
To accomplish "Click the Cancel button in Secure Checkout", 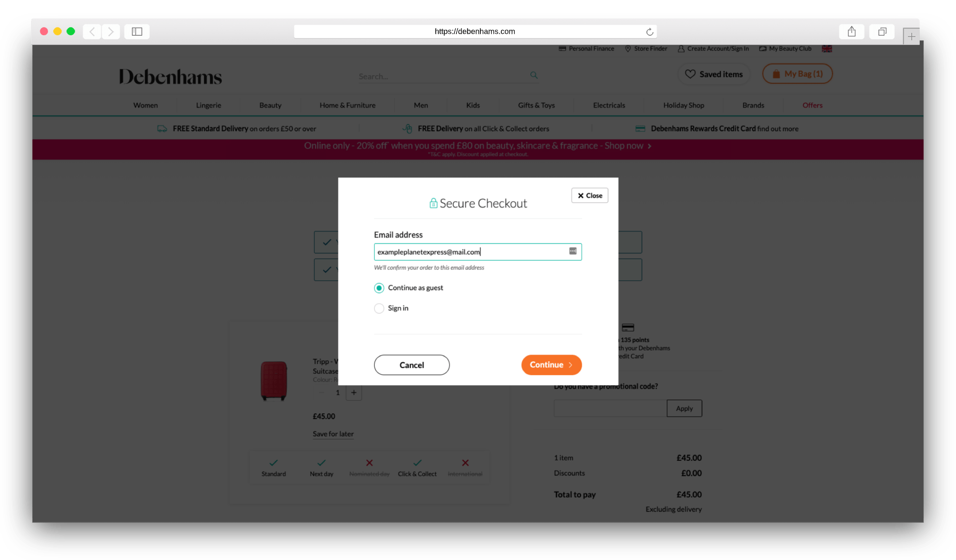I will coord(411,365).
